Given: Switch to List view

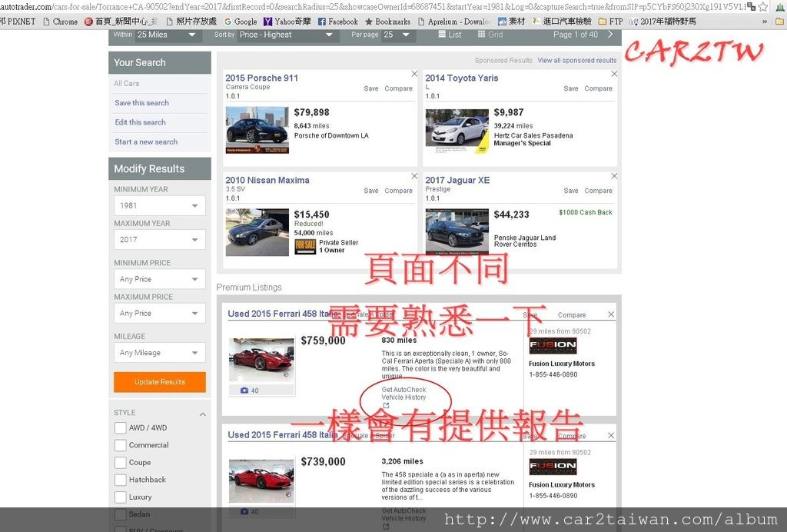Looking at the screenshot, I should coord(450,34).
